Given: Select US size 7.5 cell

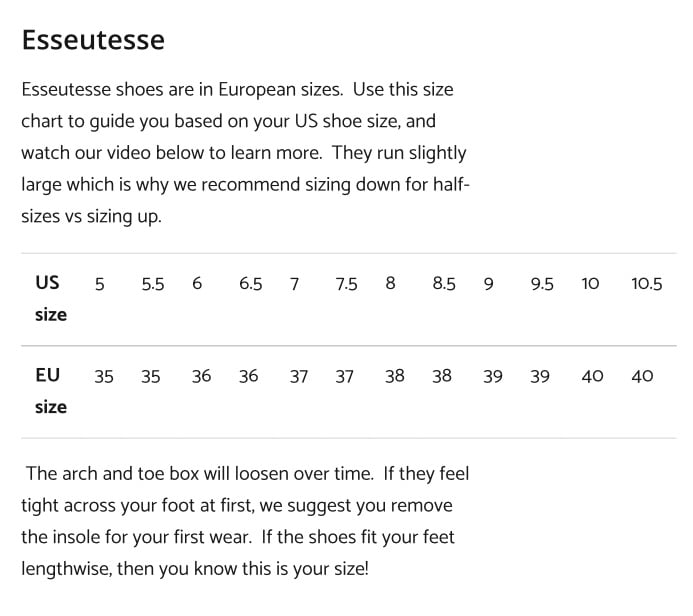Looking at the screenshot, I should pyautogui.click(x=346, y=284).
